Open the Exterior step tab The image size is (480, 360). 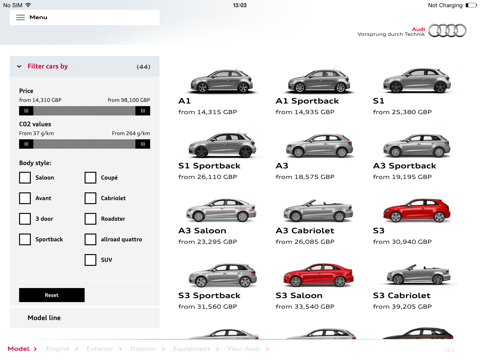click(x=104, y=349)
